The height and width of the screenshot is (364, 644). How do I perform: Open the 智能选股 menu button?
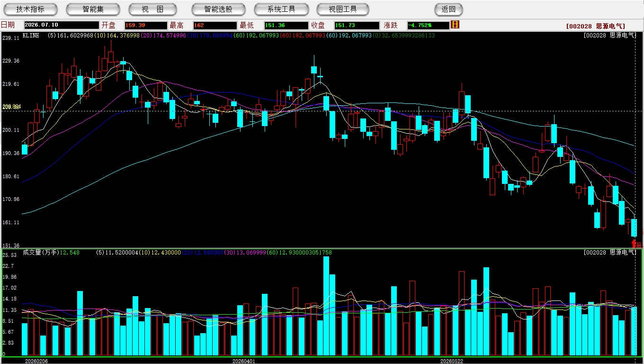[218, 9]
